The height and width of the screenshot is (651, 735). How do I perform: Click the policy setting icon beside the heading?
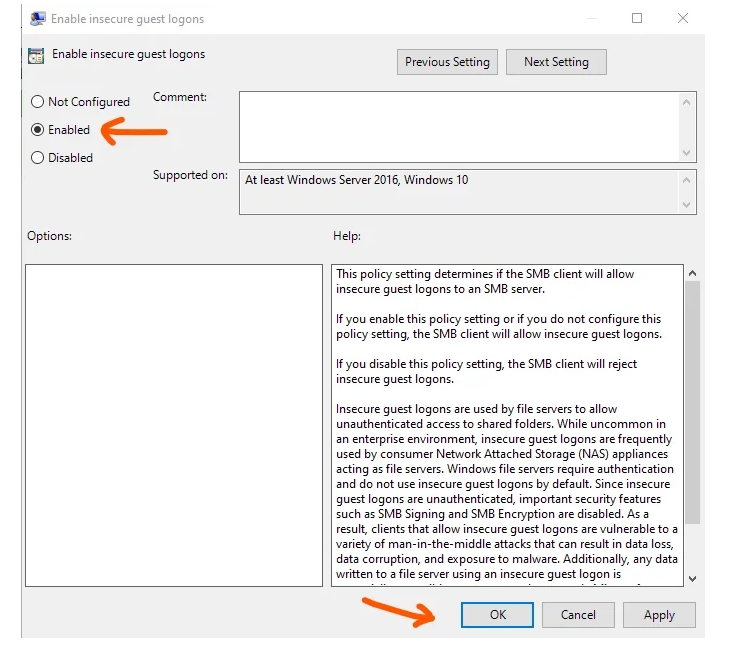click(36, 56)
